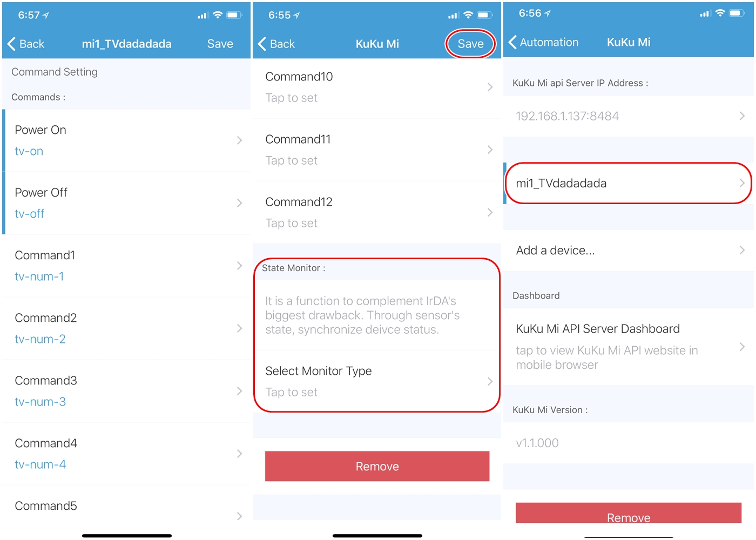Edit the server IP address 192.168.1.137:8484

(629, 116)
